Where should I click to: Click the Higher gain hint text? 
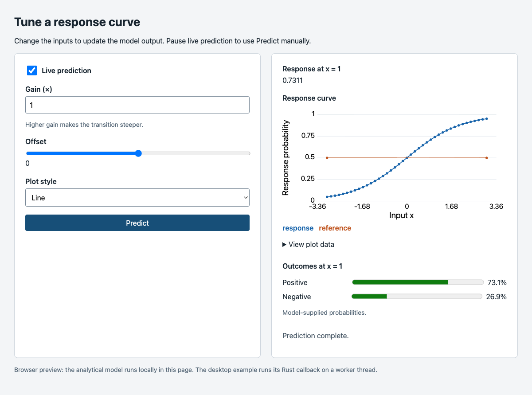click(84, 125)
